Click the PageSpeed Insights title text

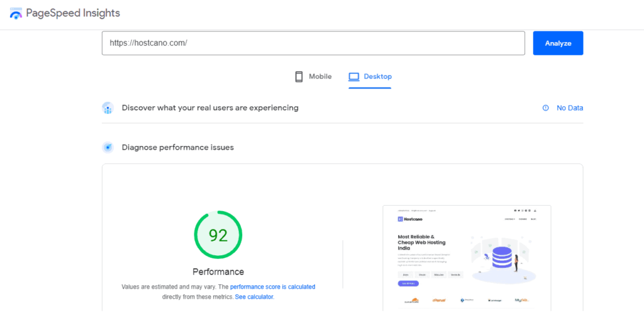(73, 13)
